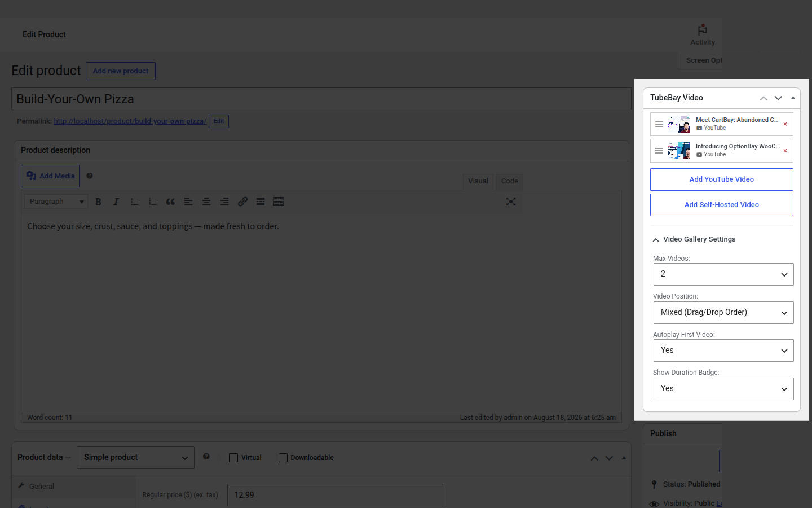Open the Activity panel
This screenshot has height=508, width=812.
point(703,35)
